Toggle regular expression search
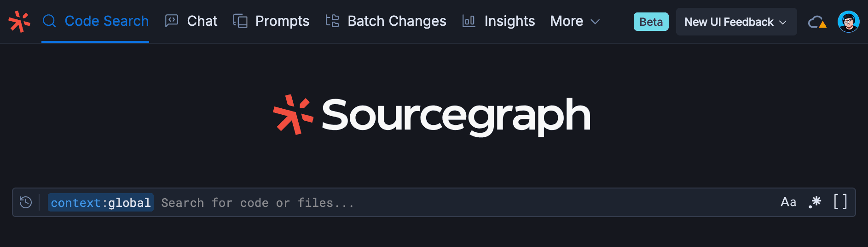Screen dimensions: 868x247 click(815, 202)
